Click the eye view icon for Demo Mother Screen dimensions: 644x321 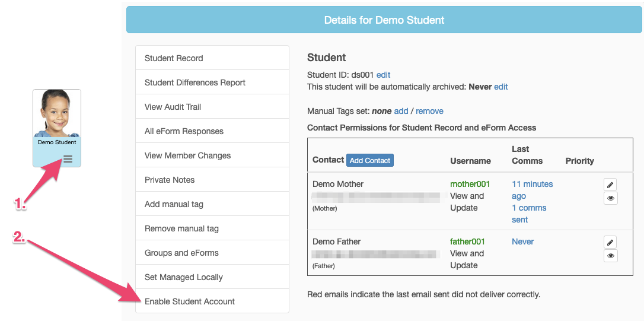click(610, 198)
